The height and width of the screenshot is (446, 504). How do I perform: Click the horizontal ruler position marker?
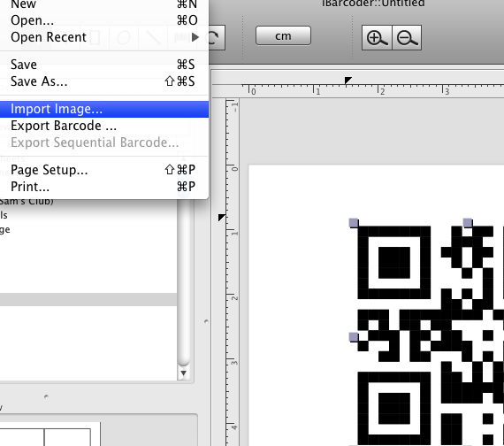pos(347,81)
